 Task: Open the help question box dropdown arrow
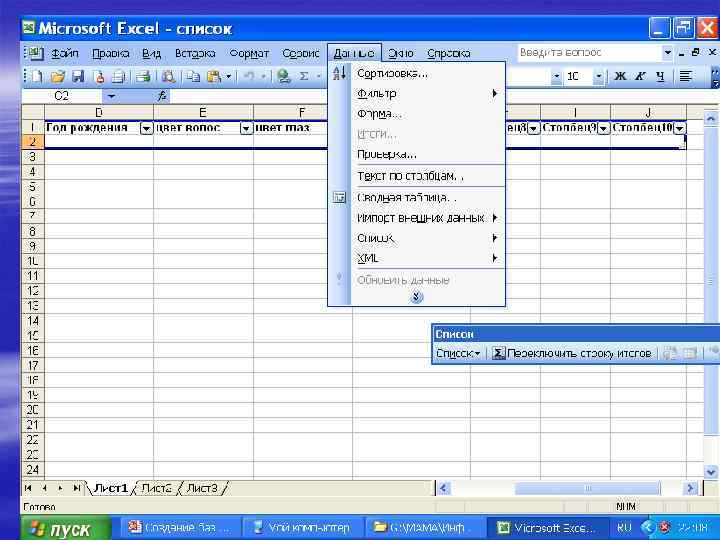coord(668,53)
